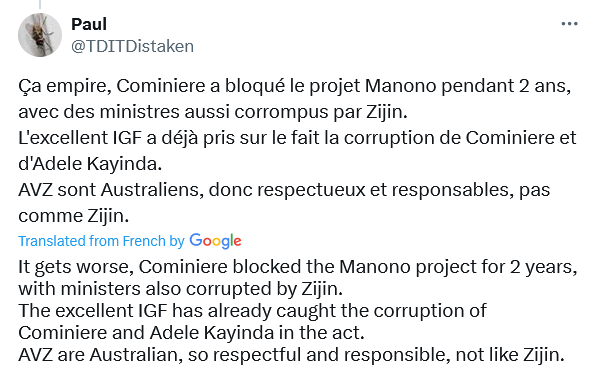Click the French line starting 'Ça empire'
Screen dimensions: 598x382
(294, 86)
